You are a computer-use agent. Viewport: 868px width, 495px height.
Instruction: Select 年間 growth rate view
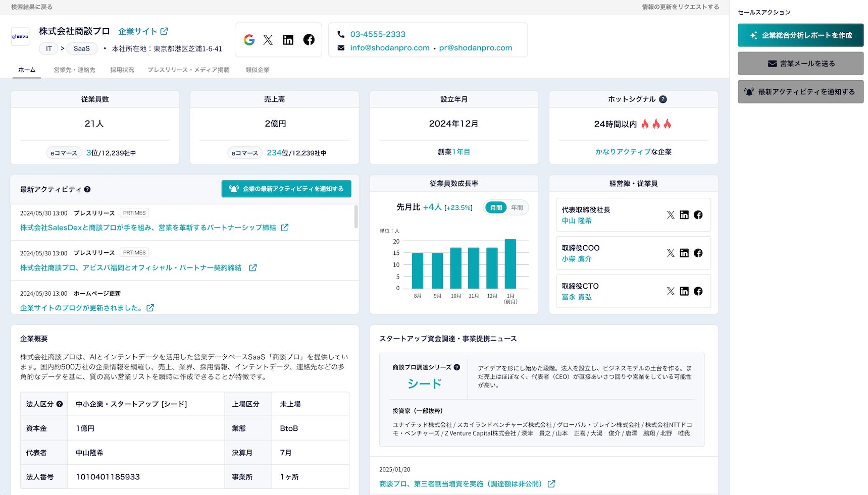coord(517,207)
